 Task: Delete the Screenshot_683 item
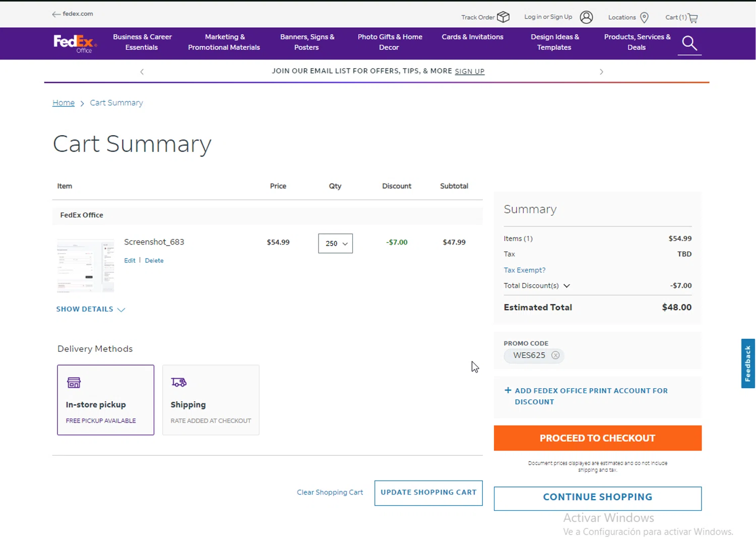coord(154,261)
